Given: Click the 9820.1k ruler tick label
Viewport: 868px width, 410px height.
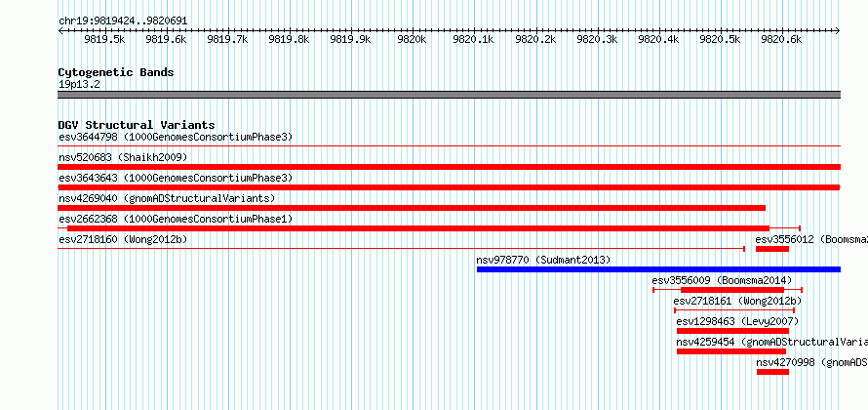Looking at the screenshot, I should [473, 39].
